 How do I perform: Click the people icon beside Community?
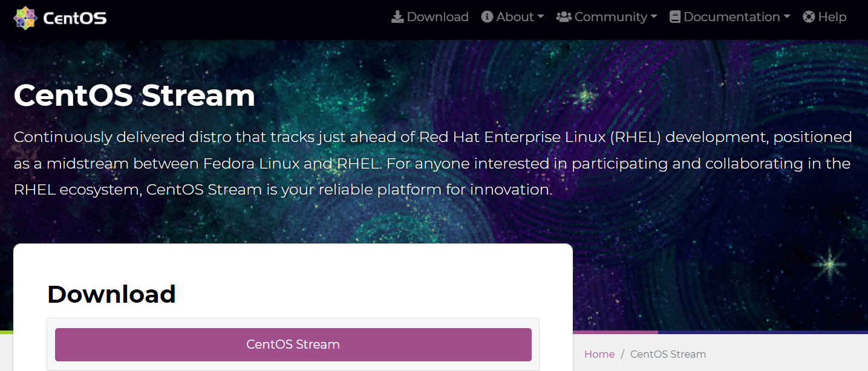coord(564,16)
